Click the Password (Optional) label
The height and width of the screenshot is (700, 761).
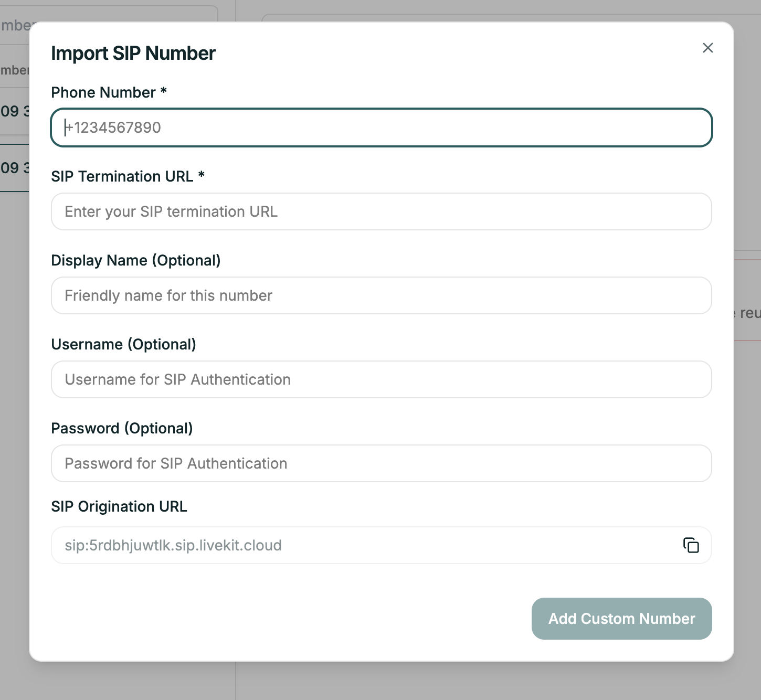tap(122, 428)
